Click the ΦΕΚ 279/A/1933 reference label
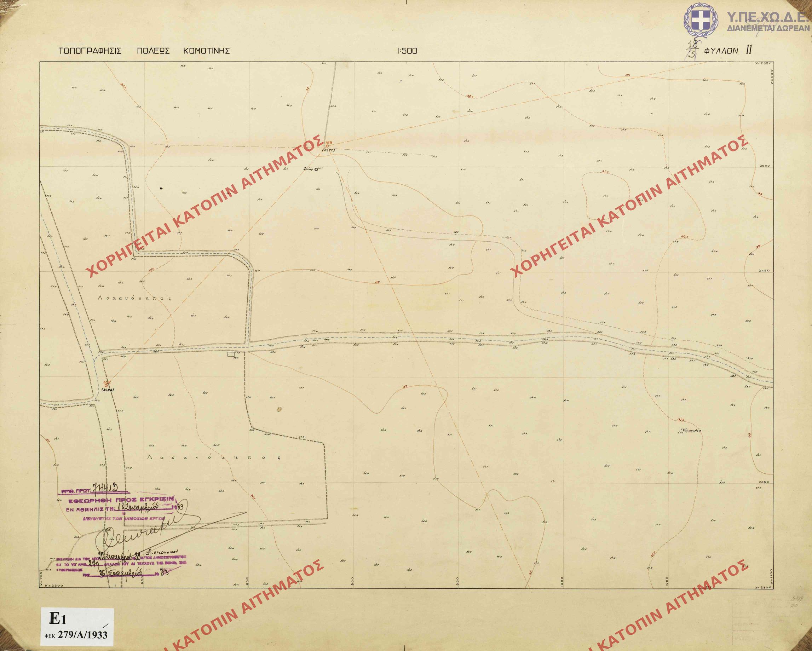This screenshot has height=651, width=812. [x=76, y=635]
